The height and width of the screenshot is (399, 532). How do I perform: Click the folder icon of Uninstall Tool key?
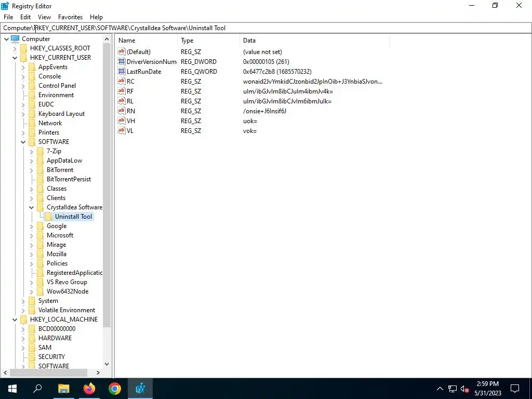pyautogui.click(x=48, y=217)
